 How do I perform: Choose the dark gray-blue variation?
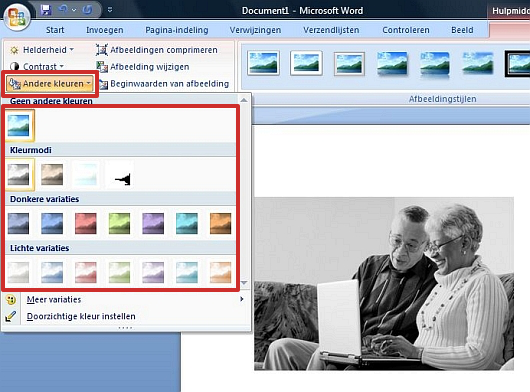coord(19,223)
